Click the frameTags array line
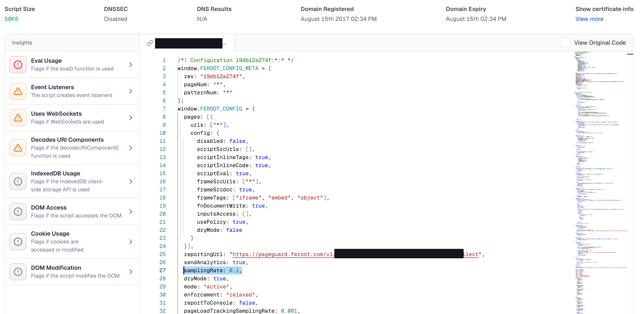644x314 pixels. click(x=263, y=198)
